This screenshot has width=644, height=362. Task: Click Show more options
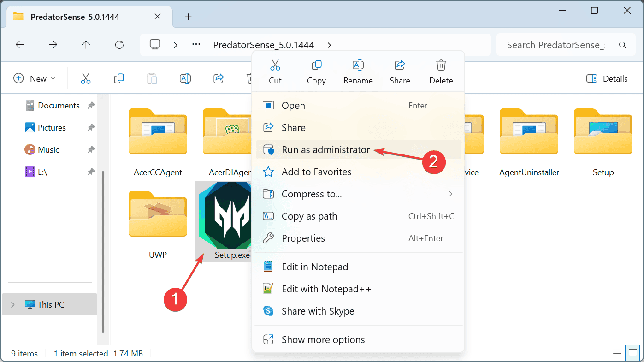tap(358, 340)
